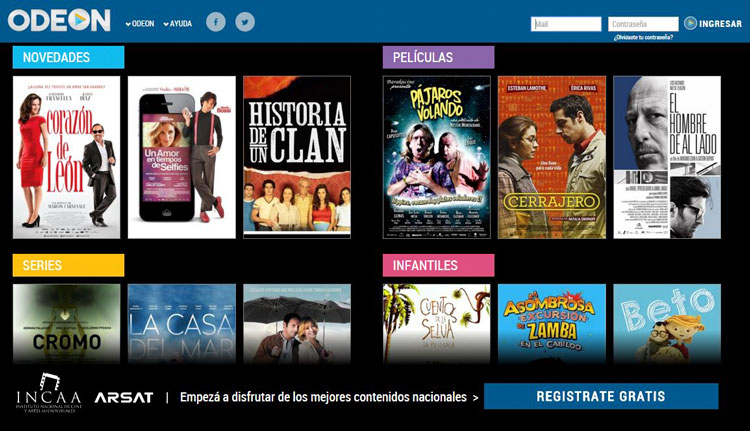Open La Asombrosa Excursión de Zamba thumbnail

coord(552,324)
